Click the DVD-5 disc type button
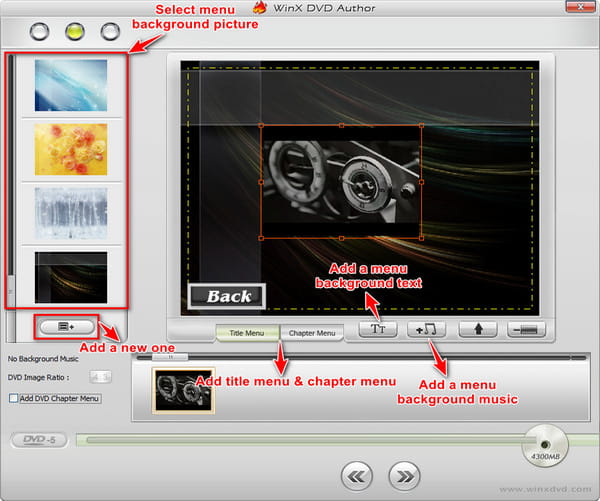 click(x=39, y=440)
